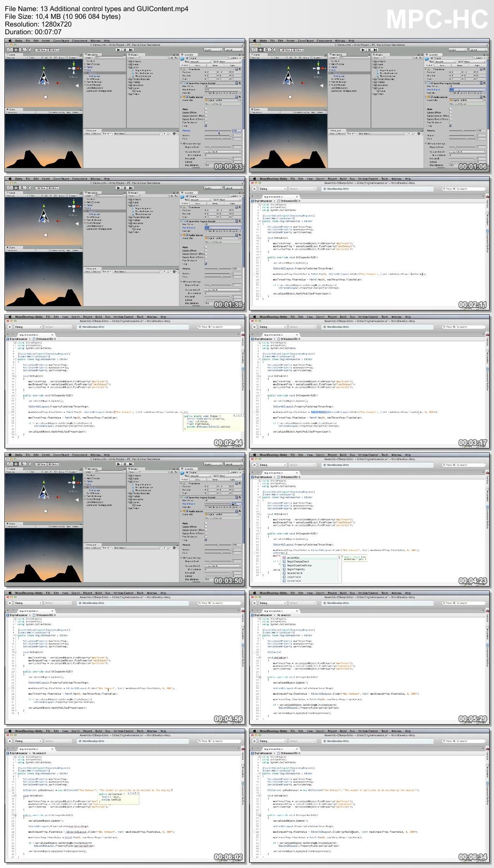Click Transform help icon in 00:00:33 thumbnail
Viewport: 494px width, 868px height.
click(x=236, y=70)
